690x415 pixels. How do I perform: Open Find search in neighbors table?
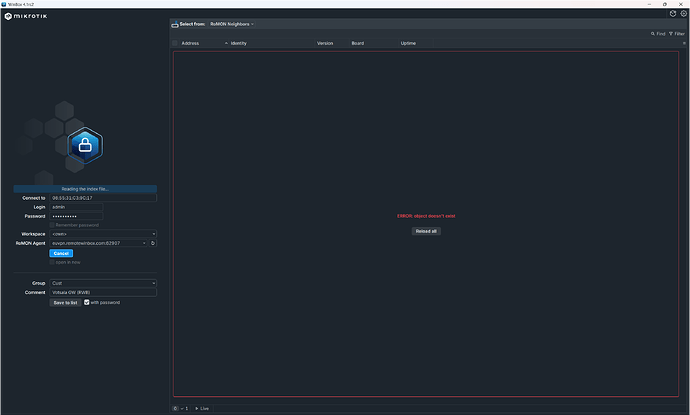658,34
